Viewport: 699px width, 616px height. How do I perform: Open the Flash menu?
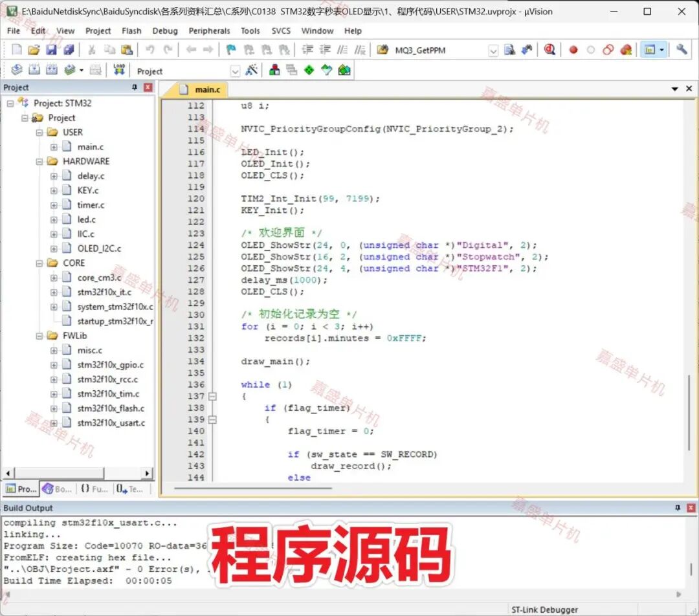point(131,31)
